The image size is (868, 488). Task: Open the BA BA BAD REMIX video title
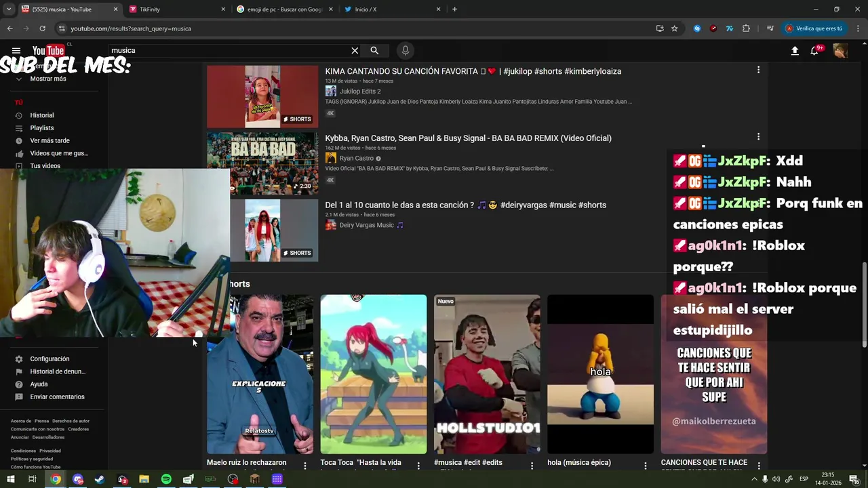pos(468,138)
